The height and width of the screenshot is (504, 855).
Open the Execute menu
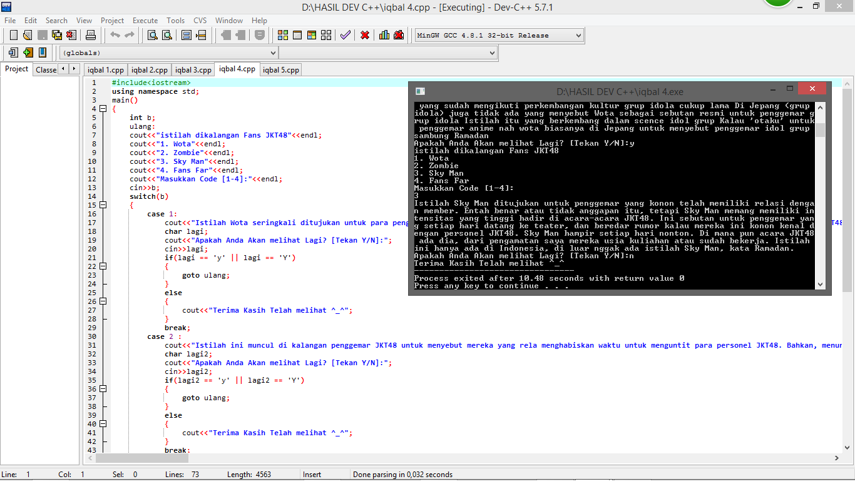pyautogui.click(x=145, y=21)
